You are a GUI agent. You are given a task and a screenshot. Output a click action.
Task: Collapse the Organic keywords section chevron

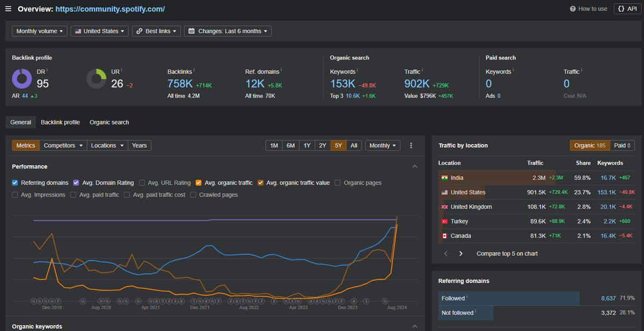pos(415,326)
